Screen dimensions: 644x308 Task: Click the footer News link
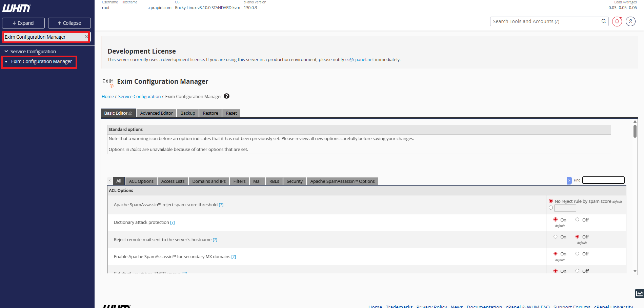click(457, 306)
